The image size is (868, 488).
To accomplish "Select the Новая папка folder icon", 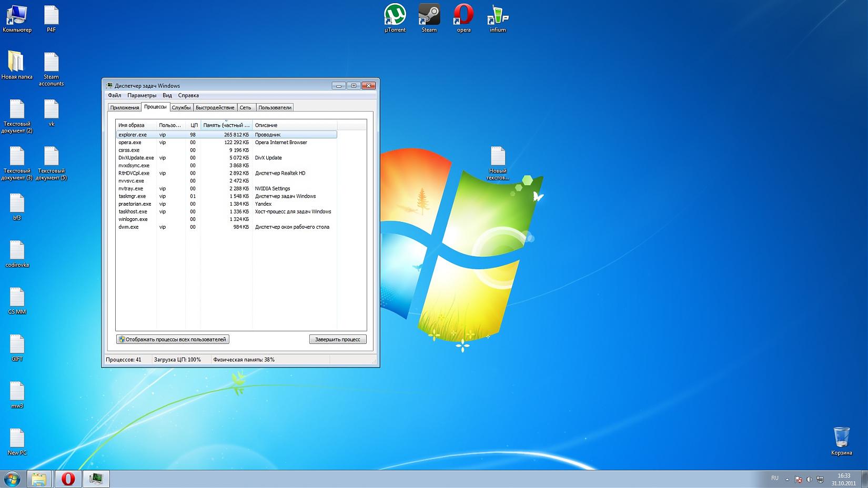I will click(17, 63).
